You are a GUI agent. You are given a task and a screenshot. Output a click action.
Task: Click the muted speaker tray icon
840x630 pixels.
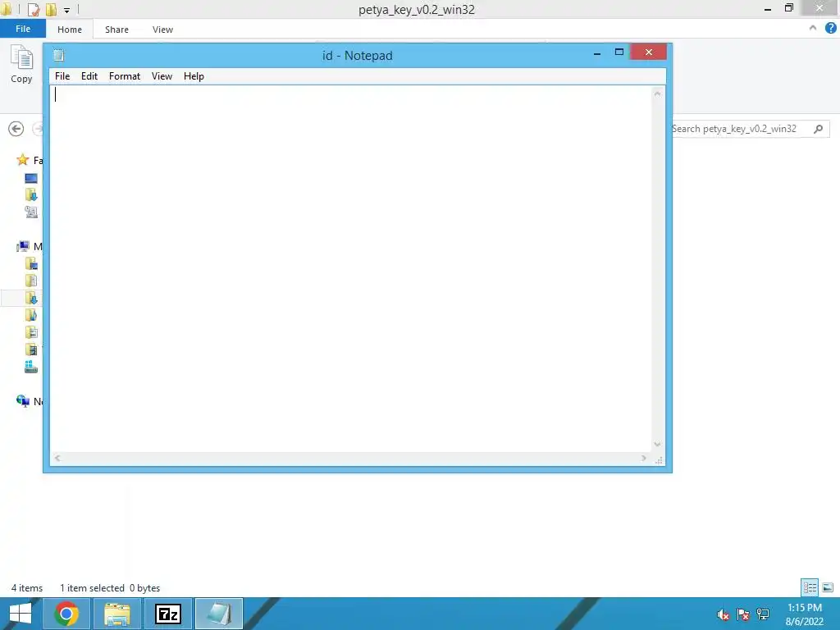point(723,614)
